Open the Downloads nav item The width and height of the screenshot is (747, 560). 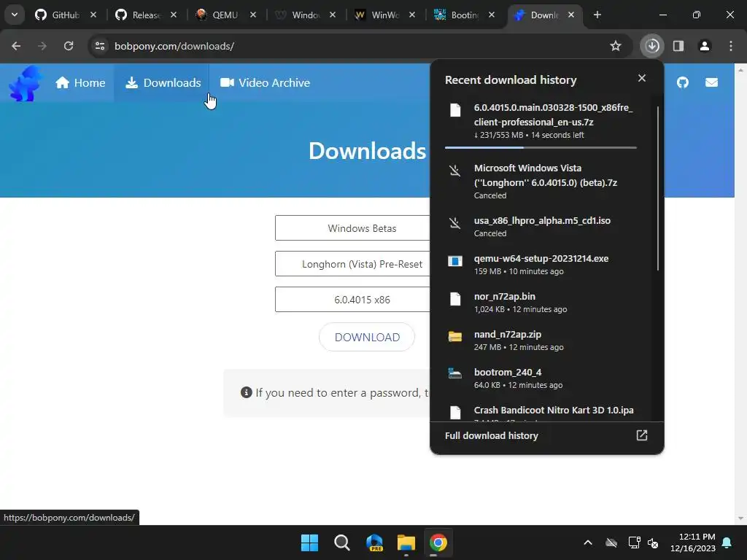(163, 83)
